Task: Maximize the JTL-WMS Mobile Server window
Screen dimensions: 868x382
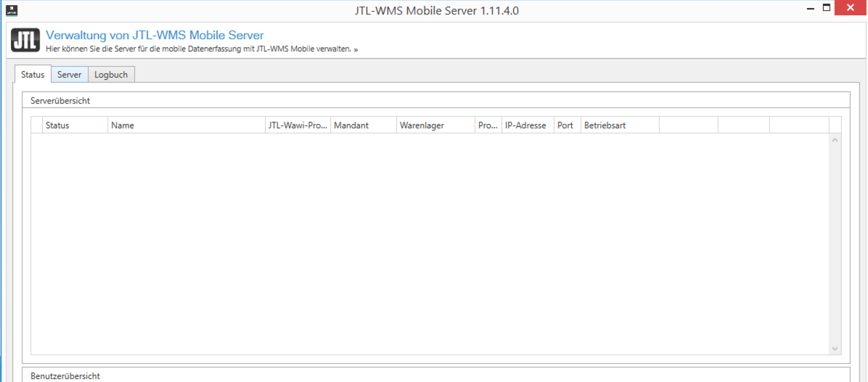Action: point(826,9)
